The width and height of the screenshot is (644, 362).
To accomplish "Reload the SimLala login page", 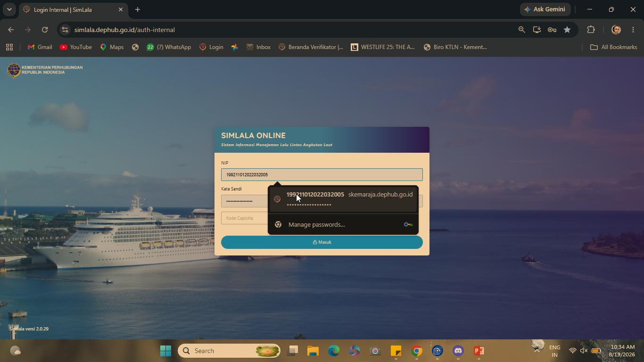I will [x=45, y=30].
